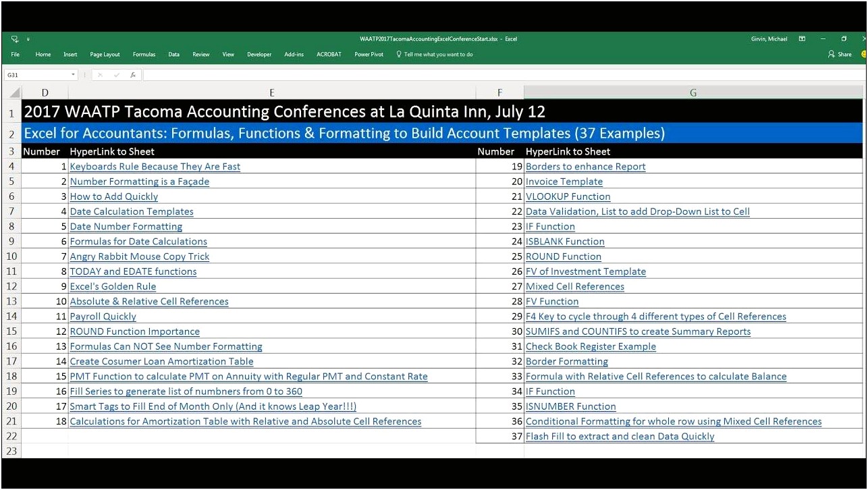The height and width of the screenshot is (490, 868).
Task: Open SUMIFS and COUNTIFS Summary Reports link
Action: tap(639, 331)
